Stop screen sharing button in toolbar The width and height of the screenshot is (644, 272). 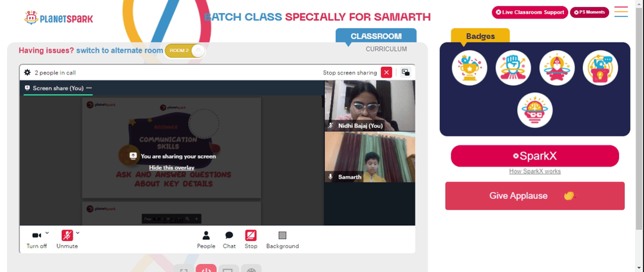click(251, 240)
